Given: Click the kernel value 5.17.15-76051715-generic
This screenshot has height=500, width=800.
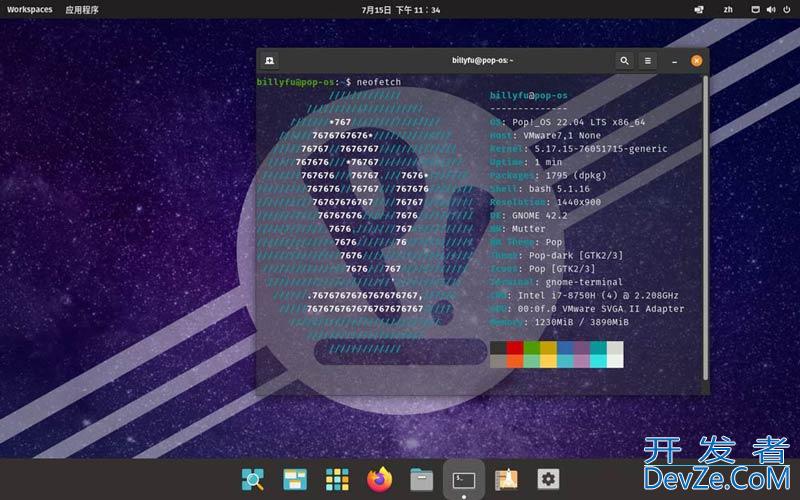Looking at the screenshot, I should coord(601,148).
